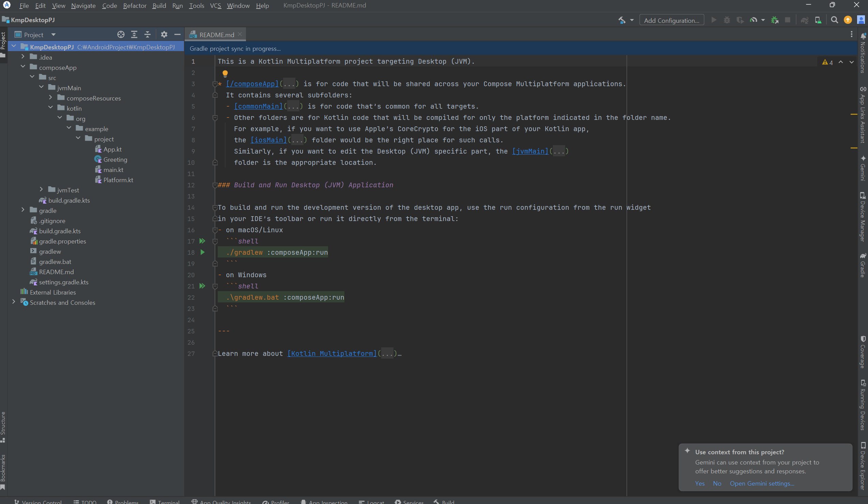Viewport: 868px width, 504px height.
Task: Select main.kt file in project tree
Action: coord(113,170)
